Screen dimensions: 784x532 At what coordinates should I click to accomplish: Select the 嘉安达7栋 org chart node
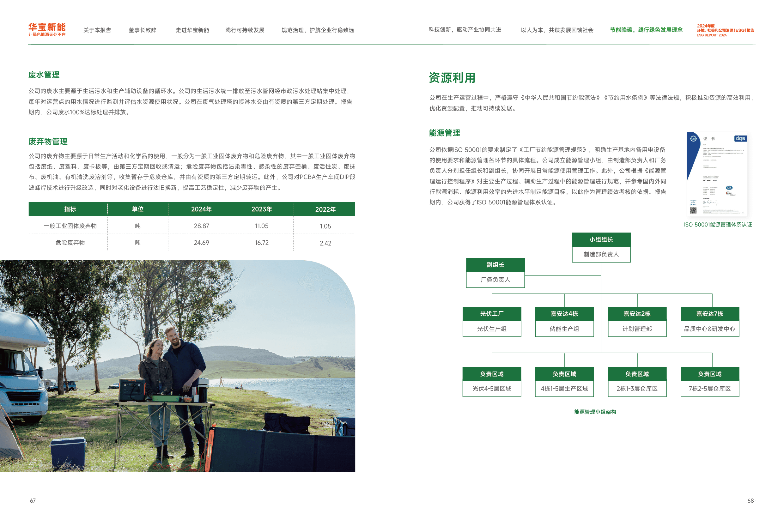coord(709,314)
